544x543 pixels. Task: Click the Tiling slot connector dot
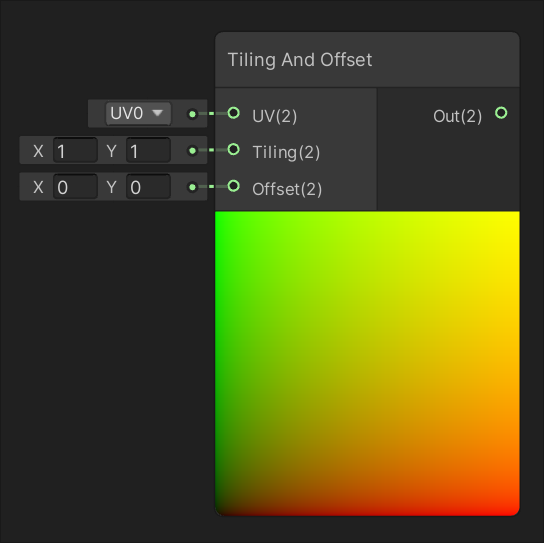[x=193, y=151]
